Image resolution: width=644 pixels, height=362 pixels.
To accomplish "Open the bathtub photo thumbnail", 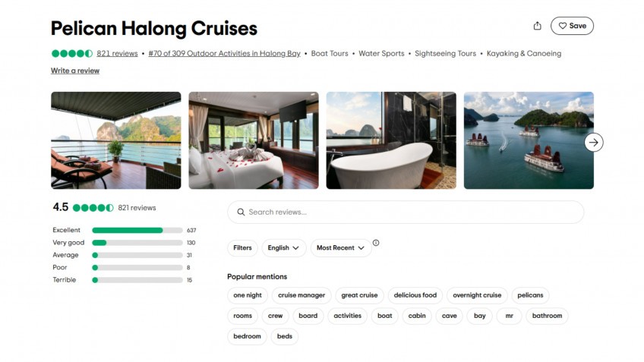I will tap(391, 140).
